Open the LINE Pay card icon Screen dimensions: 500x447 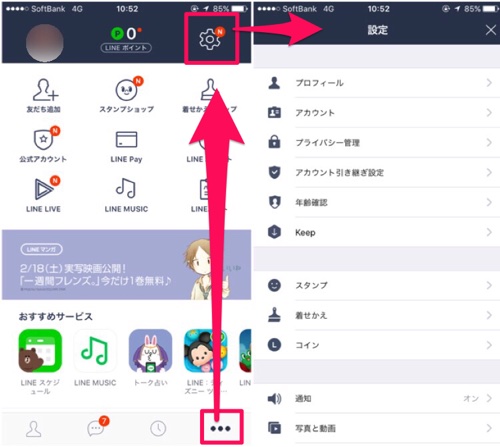(126, 139)
